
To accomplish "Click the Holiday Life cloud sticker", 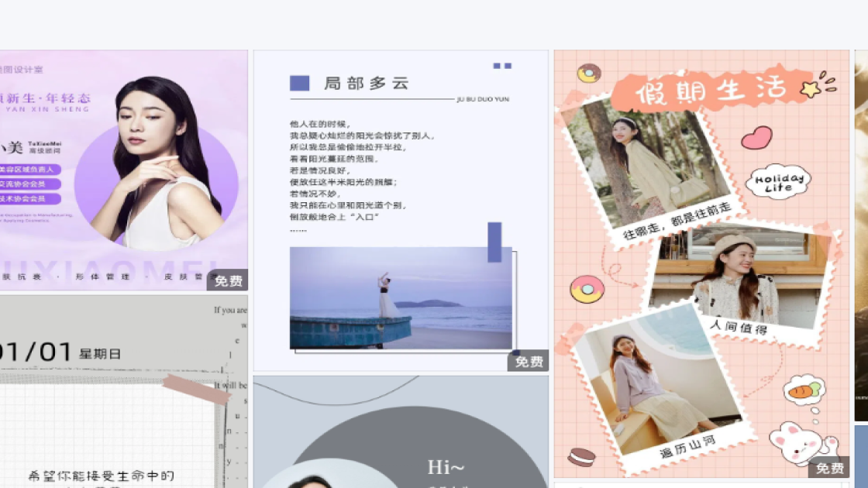I will tap(778, 182).
